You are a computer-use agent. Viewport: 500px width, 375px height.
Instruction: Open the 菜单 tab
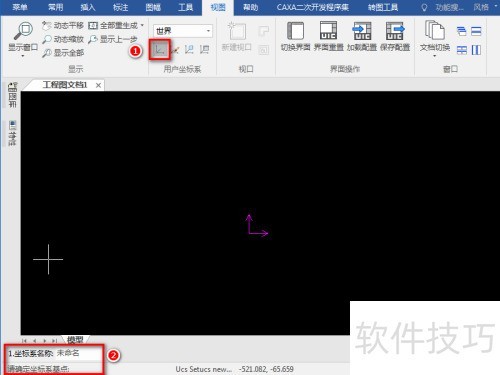(x=20, y=7)
